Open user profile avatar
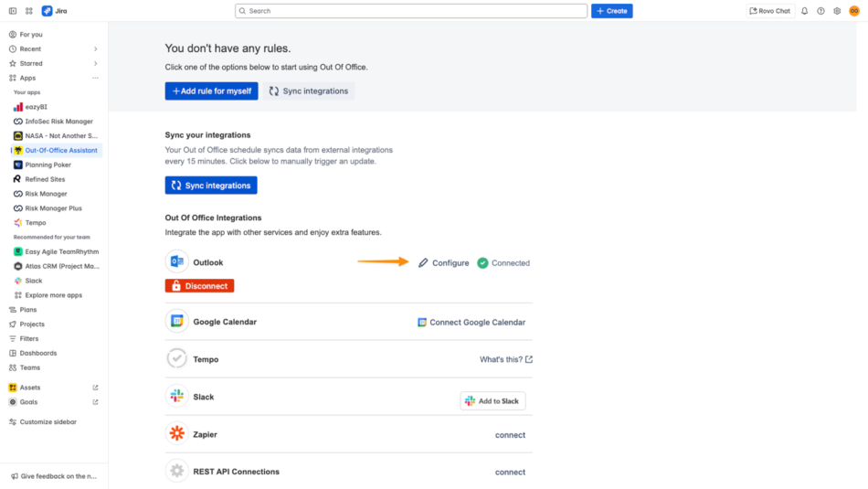The image size is (868, 489). pos(854,11)
